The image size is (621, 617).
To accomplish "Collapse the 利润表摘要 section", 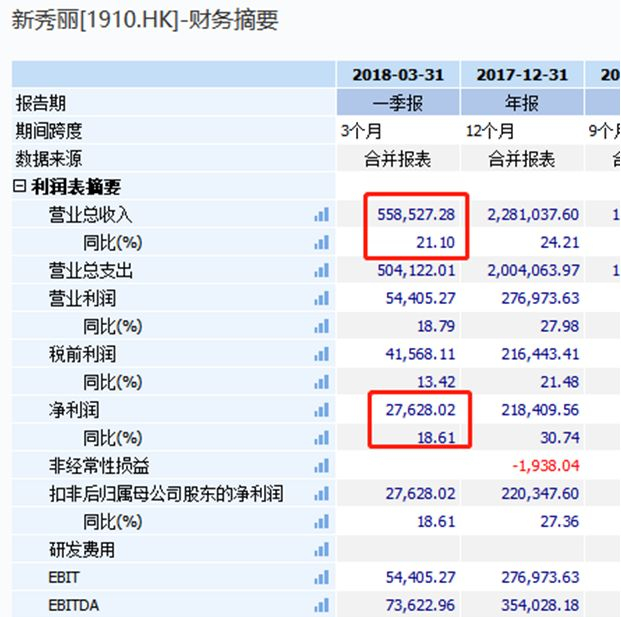I will pyautogui.click(x=19, y=186).
